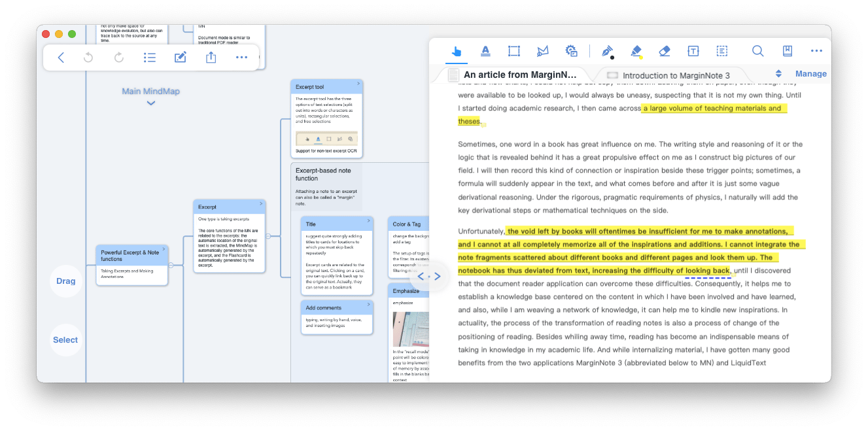Select the yellow highlighter tool
The width and height of the screenshot is (868, 431).
coord(636,51)
